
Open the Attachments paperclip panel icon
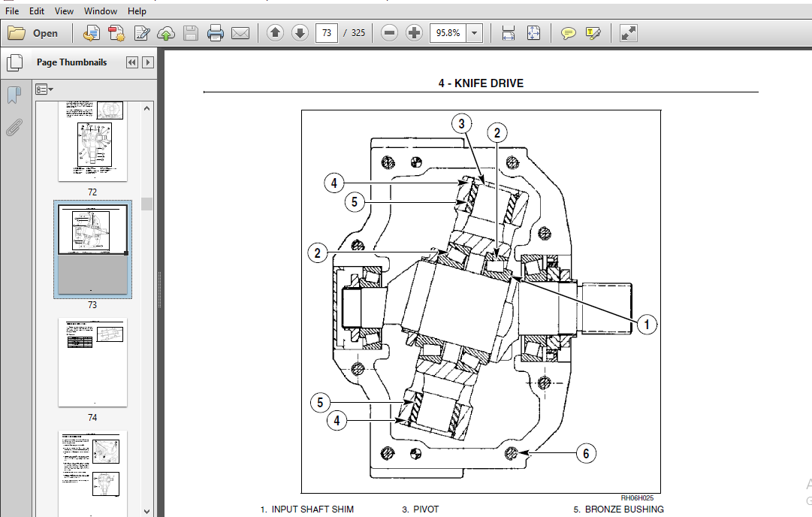(x=14, y=127)
